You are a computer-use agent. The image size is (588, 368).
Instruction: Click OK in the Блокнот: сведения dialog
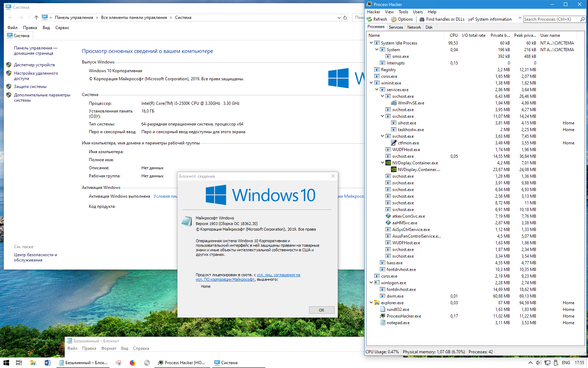point(322,310)
